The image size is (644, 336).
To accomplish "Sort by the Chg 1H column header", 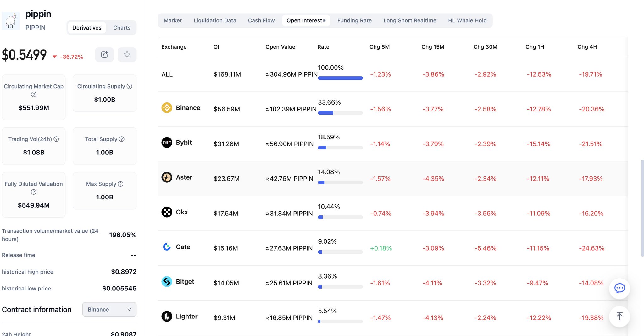I will coord(535,47).
